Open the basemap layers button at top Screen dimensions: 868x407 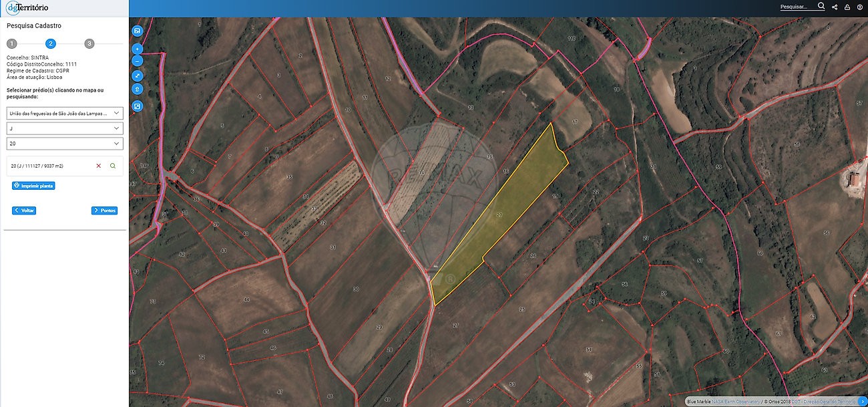[138, 31]
